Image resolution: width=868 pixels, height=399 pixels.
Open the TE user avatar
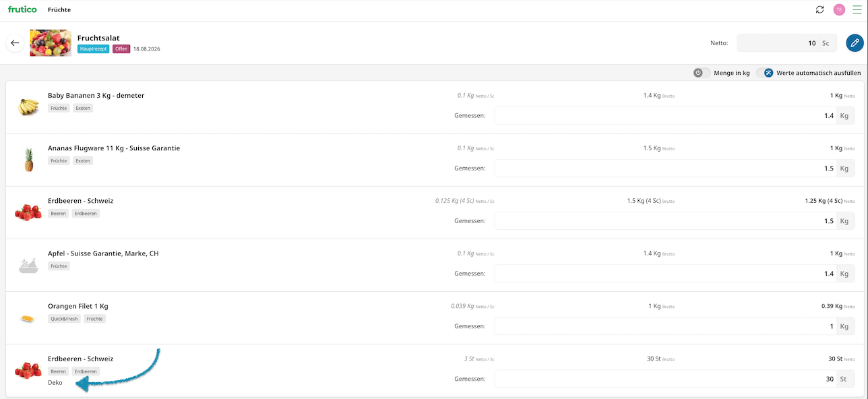click(x=839, y=9)
